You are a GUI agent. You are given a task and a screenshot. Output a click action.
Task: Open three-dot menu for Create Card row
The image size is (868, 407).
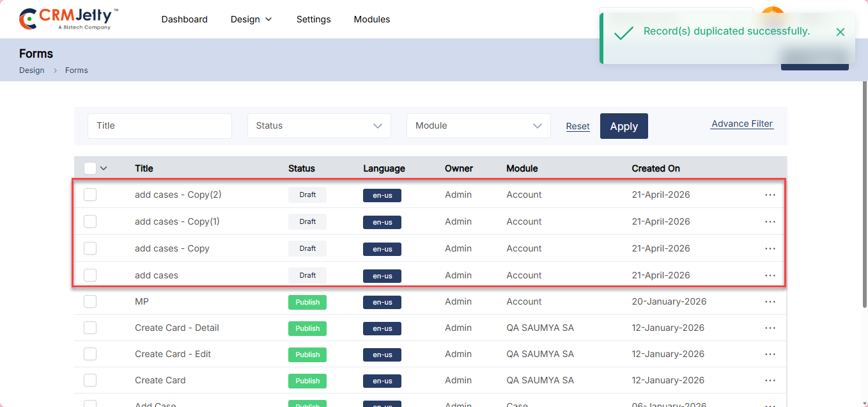770,380
